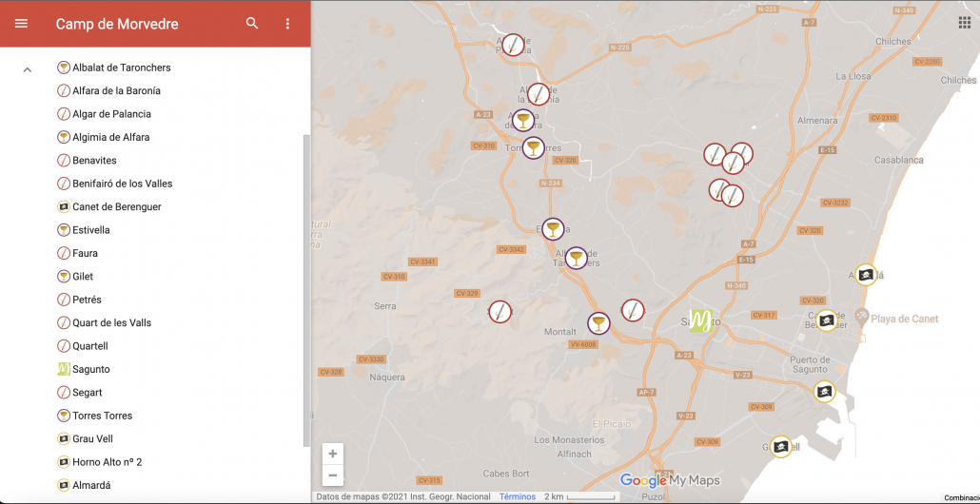Select Albalat de Taronchers in the sidebar list
This screenshot has height=504, width=980.
click(x=121, y=68)
